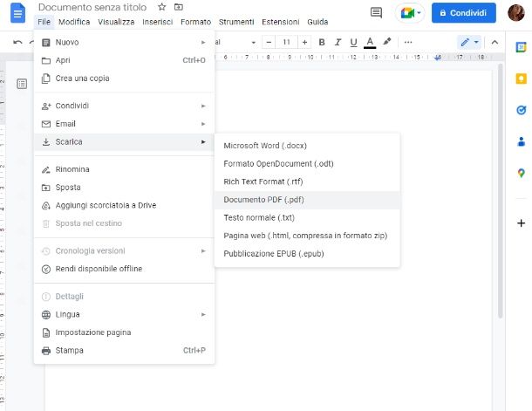The image size is (532, 411).
Task: Select Rendi disponibile offline
Action: click(x=124, y=269)
